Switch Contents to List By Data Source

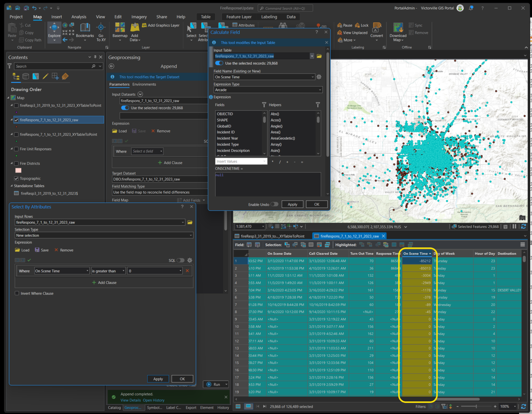click(26, 76)
